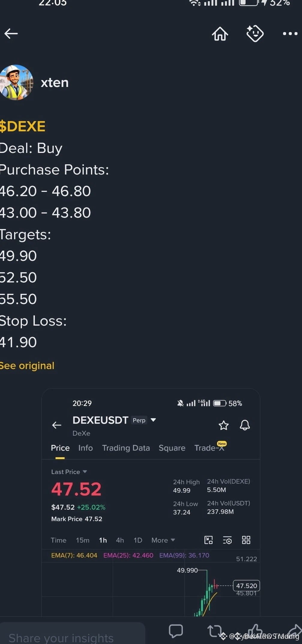The width and height of the screenshot is (302, 644).
Task: Tap the back arrow at top left
Action: coord(11,33)
